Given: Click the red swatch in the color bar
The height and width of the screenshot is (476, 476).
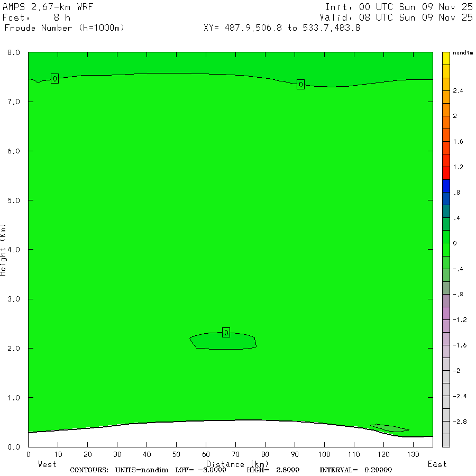Looking at the screenshot, I should pos(446,172).
